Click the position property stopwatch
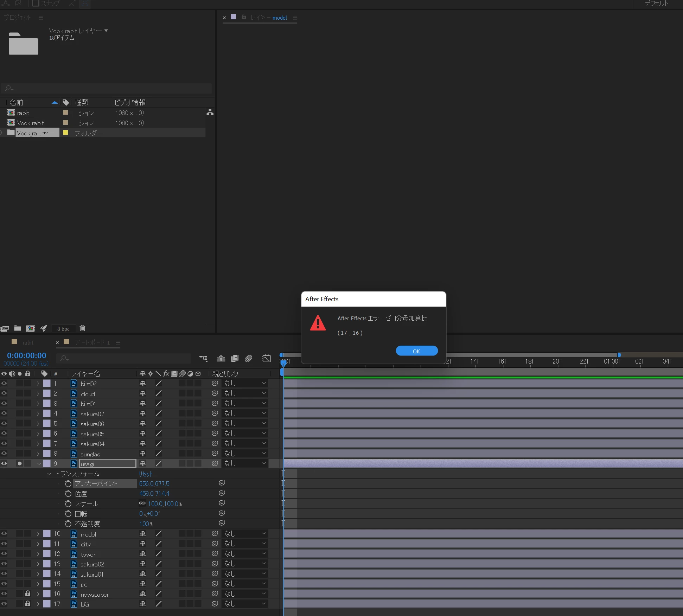Screen dimensions: 683x616 68,494
